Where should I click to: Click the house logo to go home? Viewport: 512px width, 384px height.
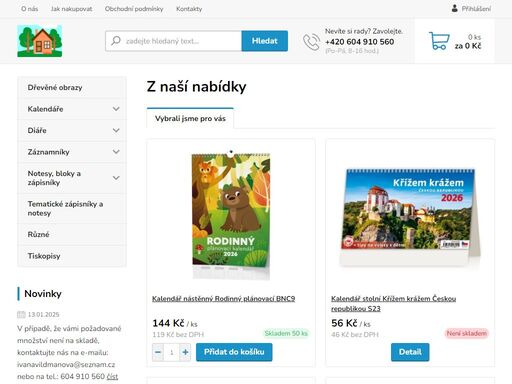coord(40,41)
